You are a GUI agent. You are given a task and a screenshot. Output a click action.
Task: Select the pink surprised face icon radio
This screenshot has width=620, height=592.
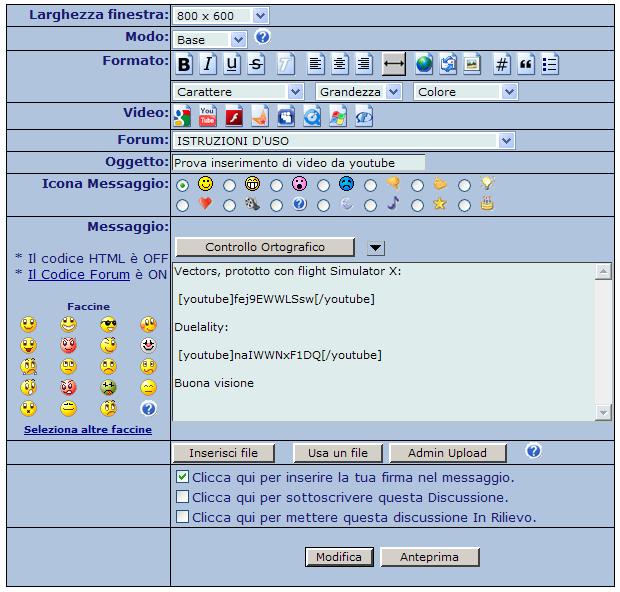pos(276,185)
